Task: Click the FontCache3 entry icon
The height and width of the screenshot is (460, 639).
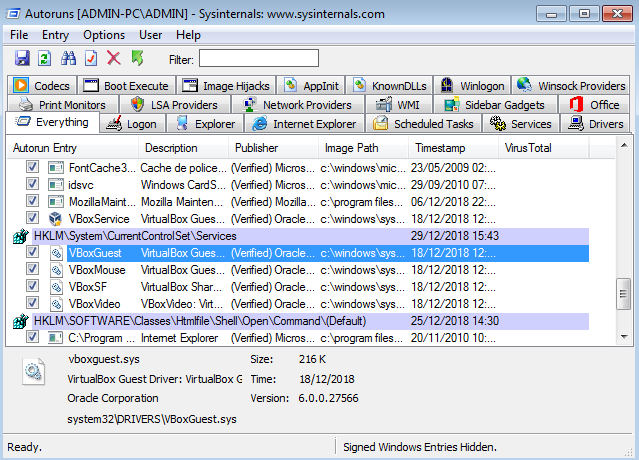Action: [x=55, y=168]
